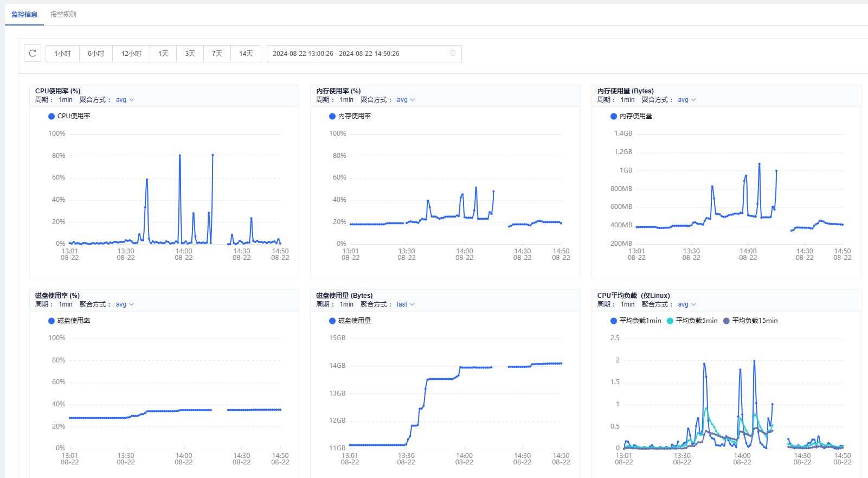
Task: Click the refresh icon button
Action: (x=33, y=53)
